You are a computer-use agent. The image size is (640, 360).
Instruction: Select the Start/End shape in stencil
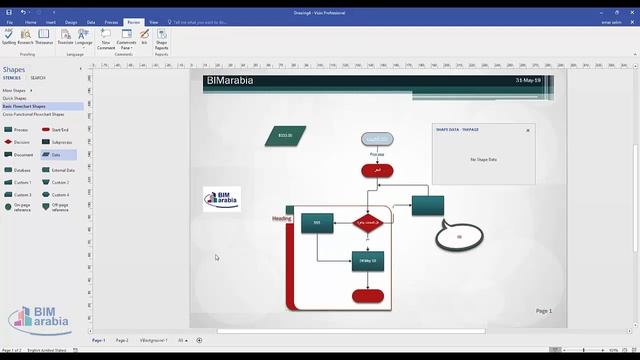point(55,130)
